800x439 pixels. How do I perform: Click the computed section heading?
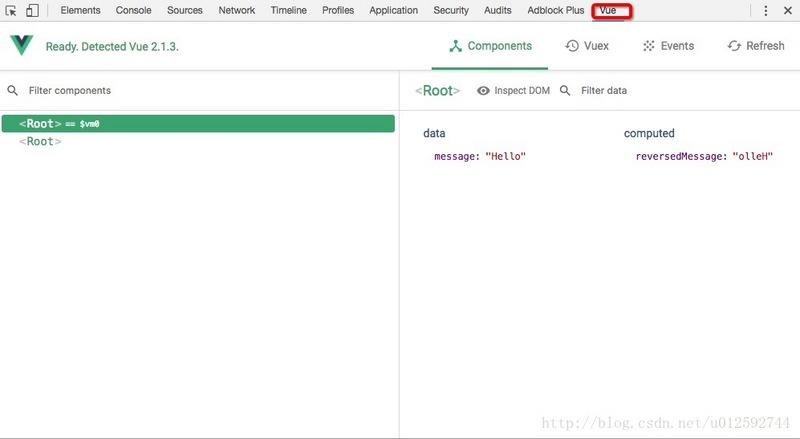tap(649, 133)
